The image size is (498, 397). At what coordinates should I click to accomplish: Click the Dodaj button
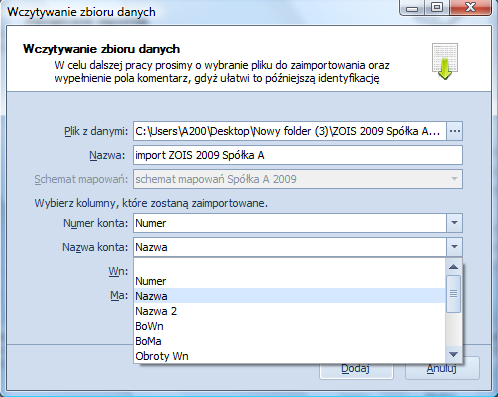(356, 369)
